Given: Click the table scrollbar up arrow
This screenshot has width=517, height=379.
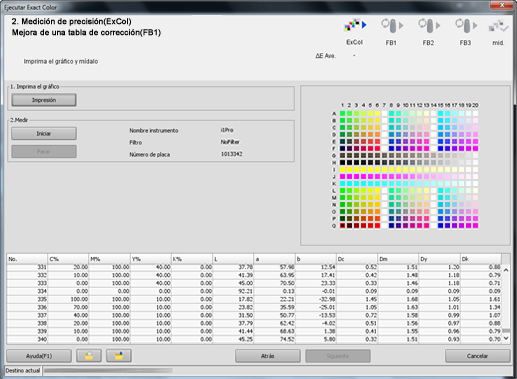Looking at the screenshot, I should [x=506, y=270].
